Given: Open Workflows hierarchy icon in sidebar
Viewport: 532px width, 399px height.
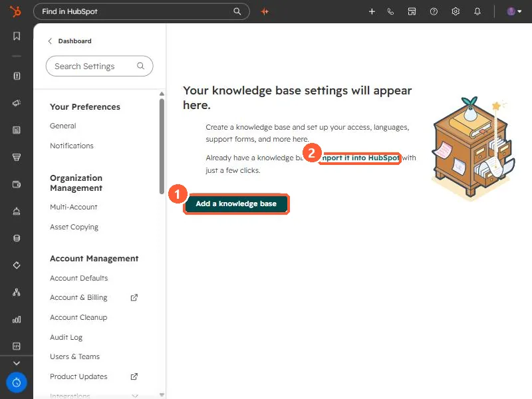Looking at the screenshot, I should (16, 292).
